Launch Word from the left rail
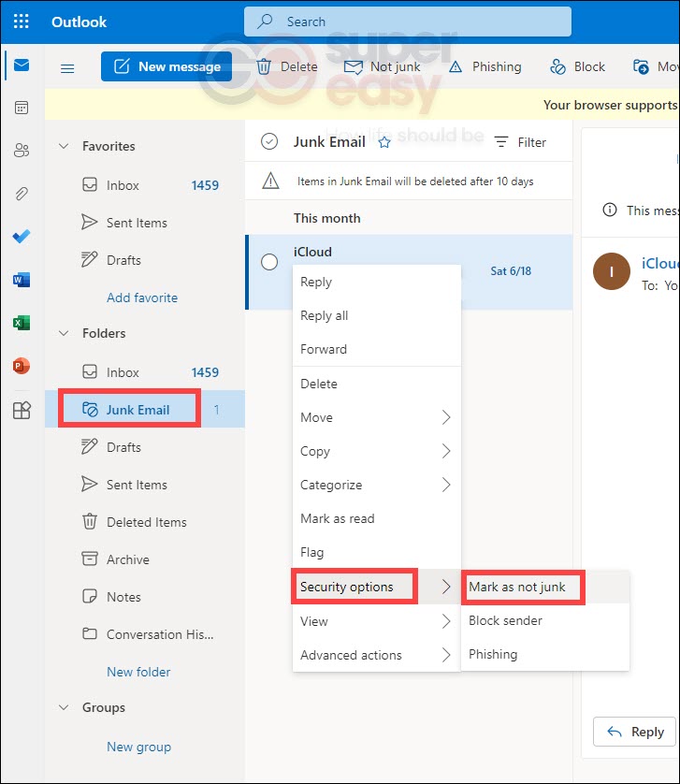 [22, 280]
